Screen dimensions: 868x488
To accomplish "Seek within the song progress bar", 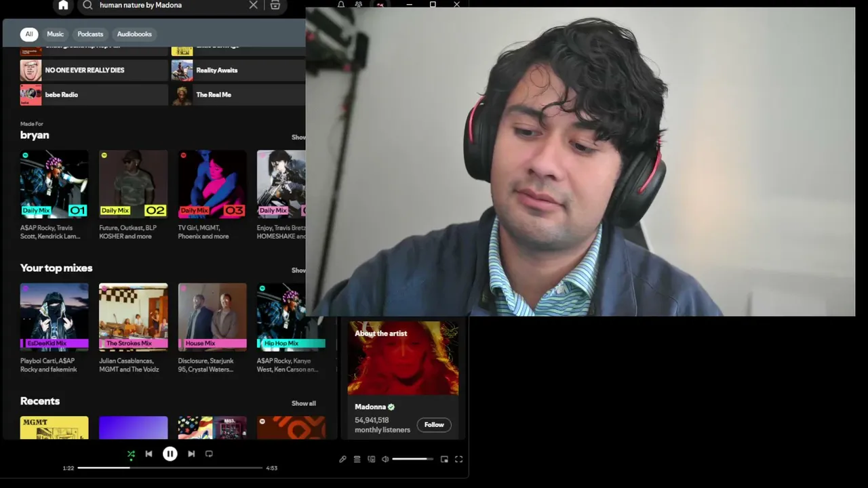I will 170,468.
